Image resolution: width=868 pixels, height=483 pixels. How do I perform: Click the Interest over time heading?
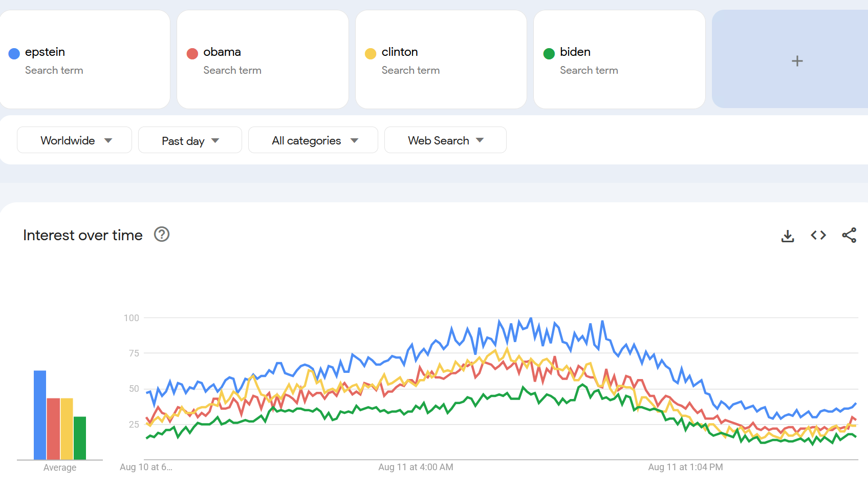click(83, 235)
